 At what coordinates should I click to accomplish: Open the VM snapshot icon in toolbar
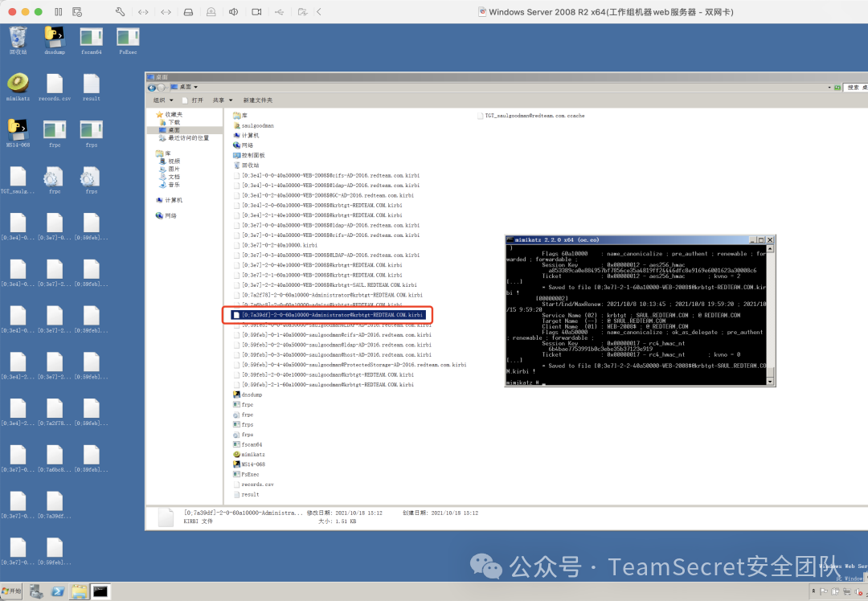point(77,11)
